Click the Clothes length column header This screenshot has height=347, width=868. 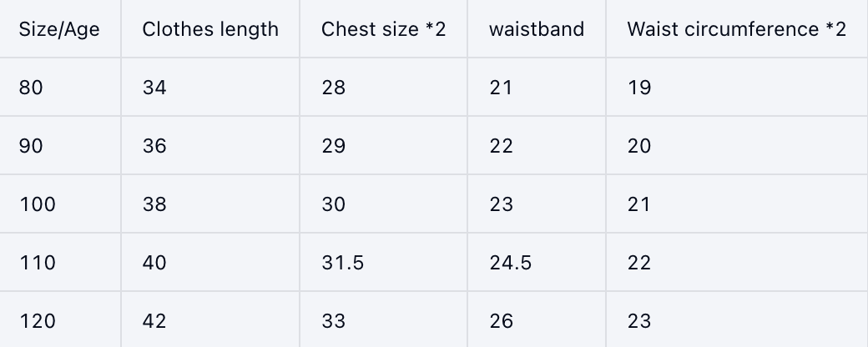pyautogui.click(x=210, y=29)
